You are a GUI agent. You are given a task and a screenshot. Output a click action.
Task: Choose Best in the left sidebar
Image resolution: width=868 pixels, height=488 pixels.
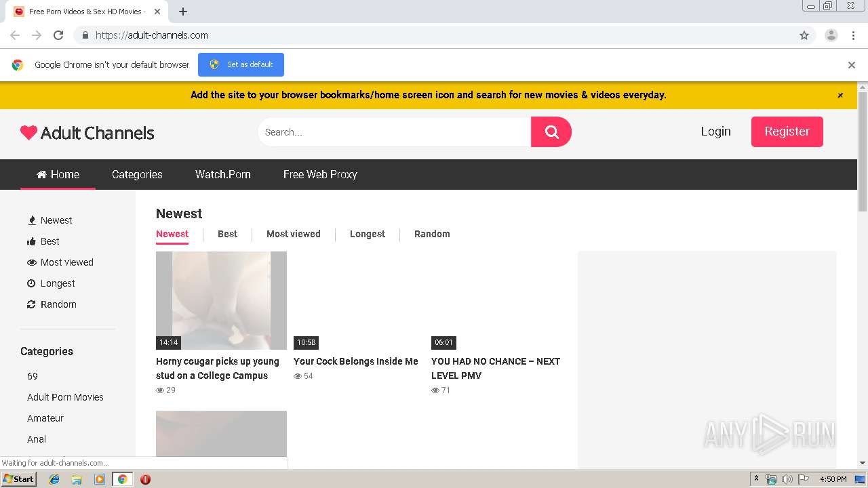(x=43, y=241)
